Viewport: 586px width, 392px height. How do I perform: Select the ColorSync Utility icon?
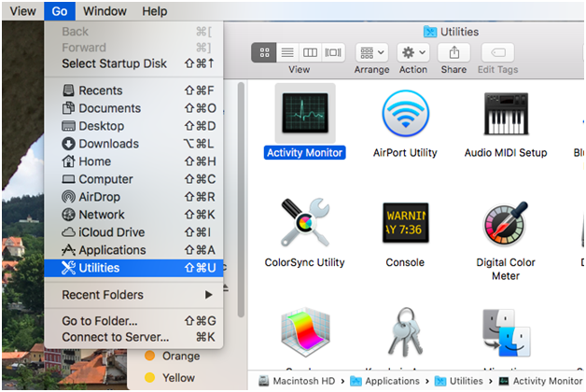point(305,222)
